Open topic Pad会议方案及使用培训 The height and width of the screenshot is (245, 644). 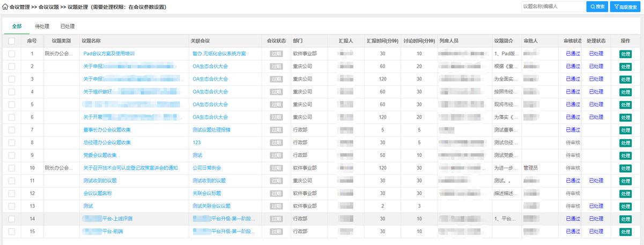point(109,54)
